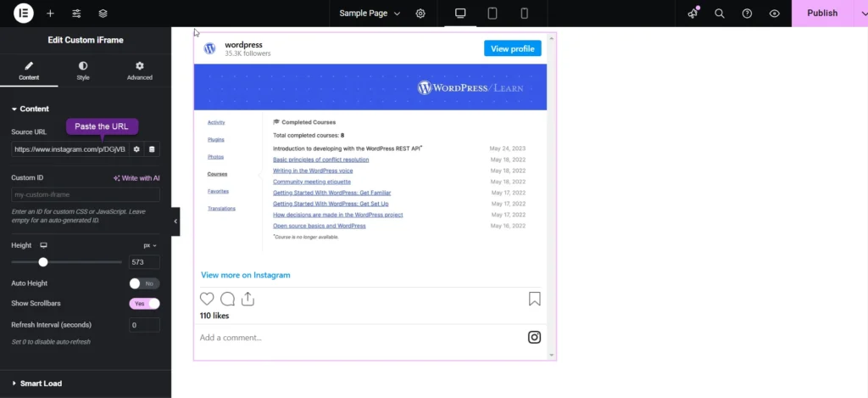This screenshot has height=398, width=868.
Task: Click the View profile button
Action: coord(513,48)
